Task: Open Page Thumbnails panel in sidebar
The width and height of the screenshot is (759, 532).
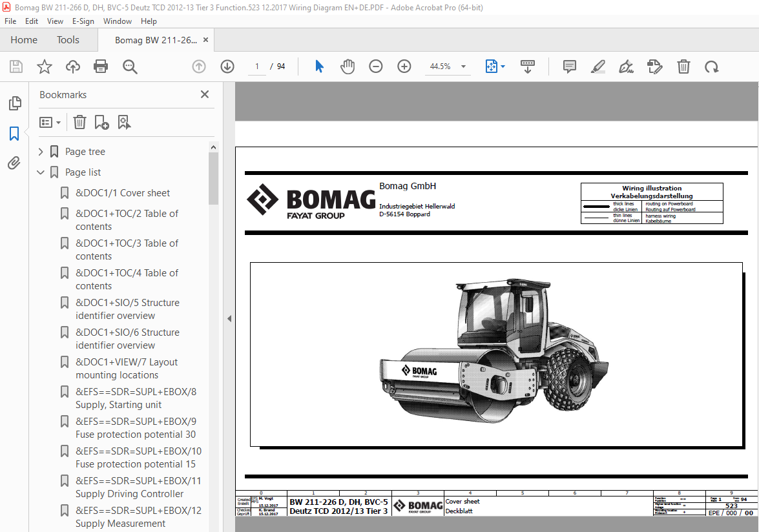Action: (x=14, y=103)
